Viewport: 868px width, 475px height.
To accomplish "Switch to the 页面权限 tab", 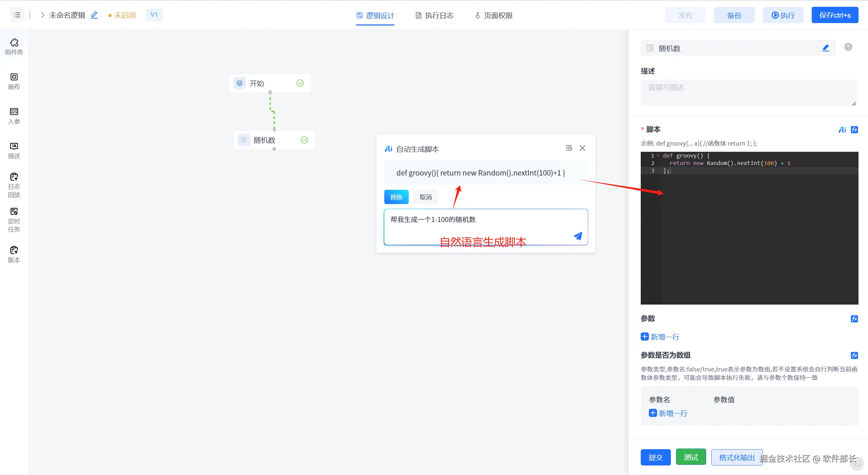I will (494, 16).
